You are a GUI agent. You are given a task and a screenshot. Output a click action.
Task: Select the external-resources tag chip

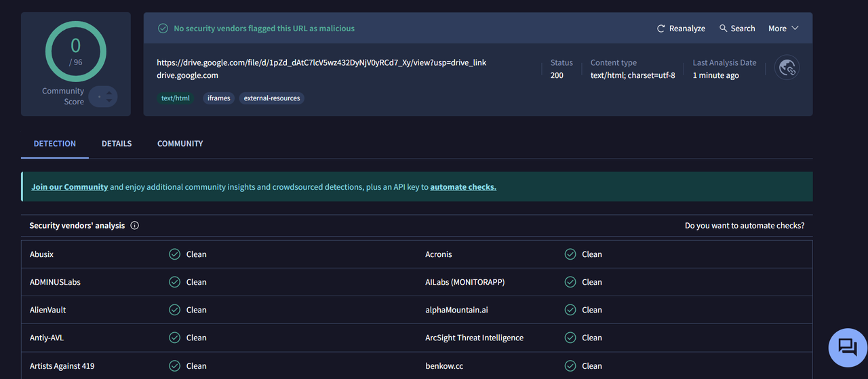(272, 98)
